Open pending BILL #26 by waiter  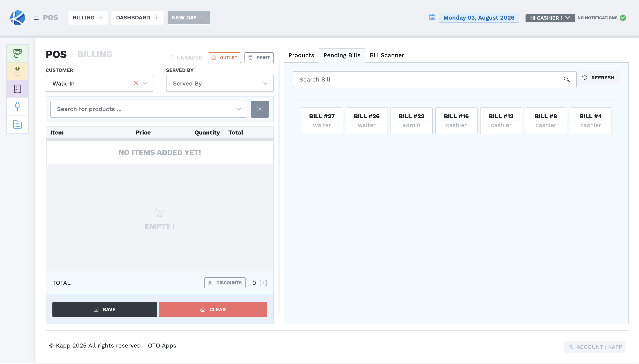367,121
